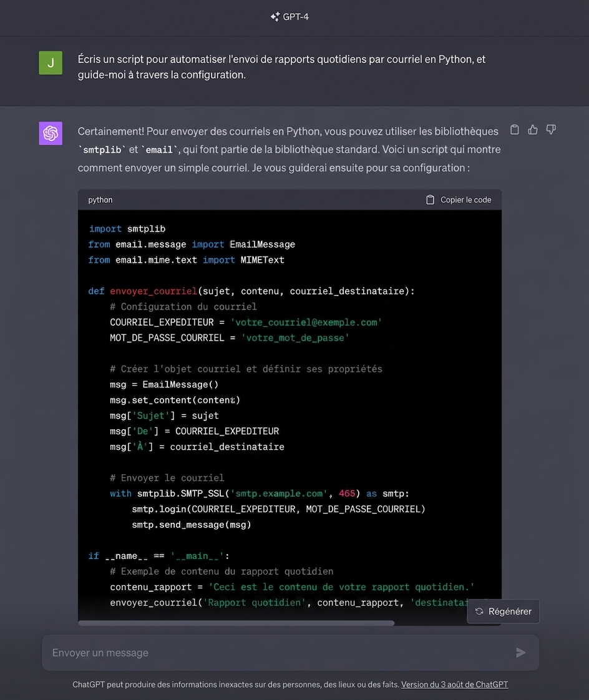This screenshot has width=589, height=700.
Task: Click the Régénérer button
Action: tap(504, 611)
